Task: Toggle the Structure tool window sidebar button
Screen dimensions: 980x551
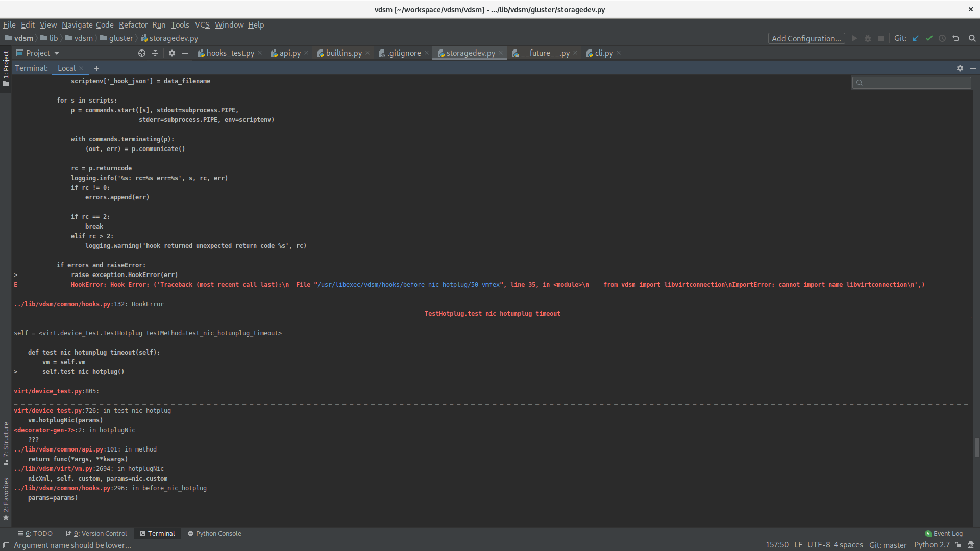Action: [x=6, y=442]
